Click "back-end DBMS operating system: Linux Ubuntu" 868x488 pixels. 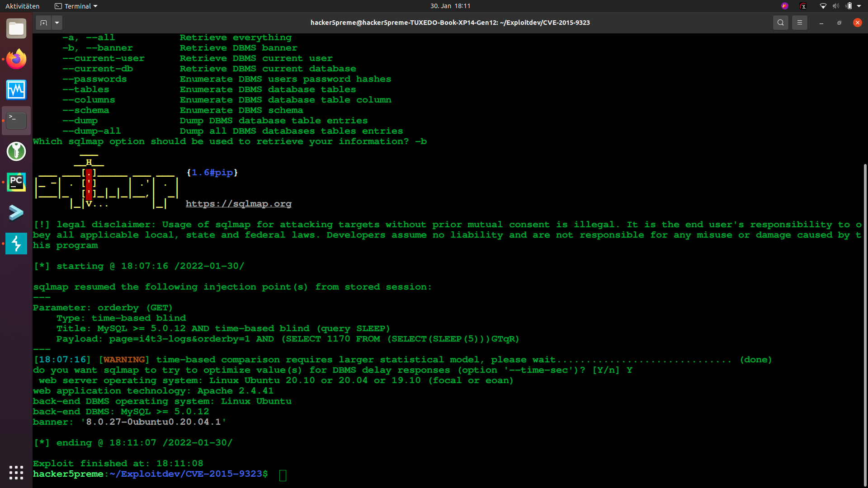pos(162,401)
